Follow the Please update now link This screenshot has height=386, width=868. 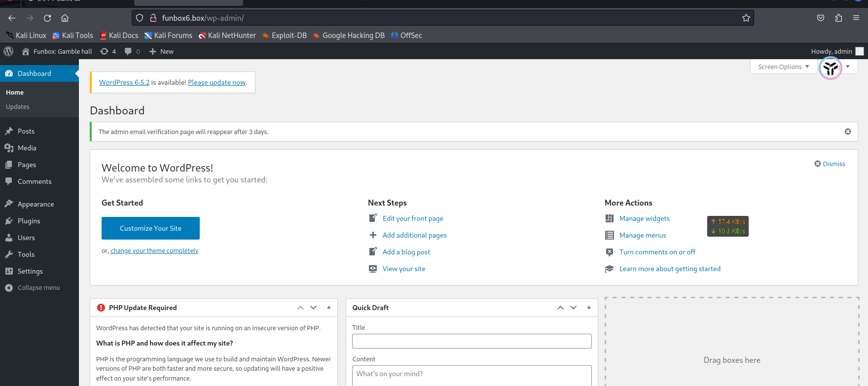pyautogui.click(x=217, y=82)
